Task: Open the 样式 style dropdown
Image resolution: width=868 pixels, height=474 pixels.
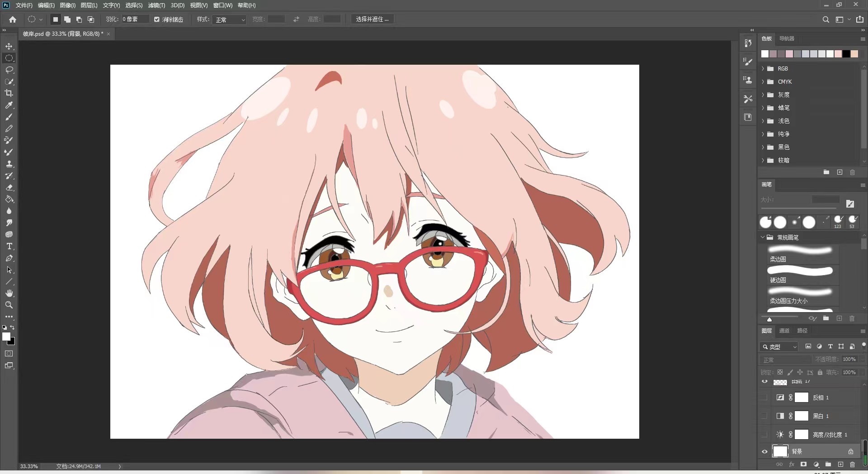Action: (230, 20)
